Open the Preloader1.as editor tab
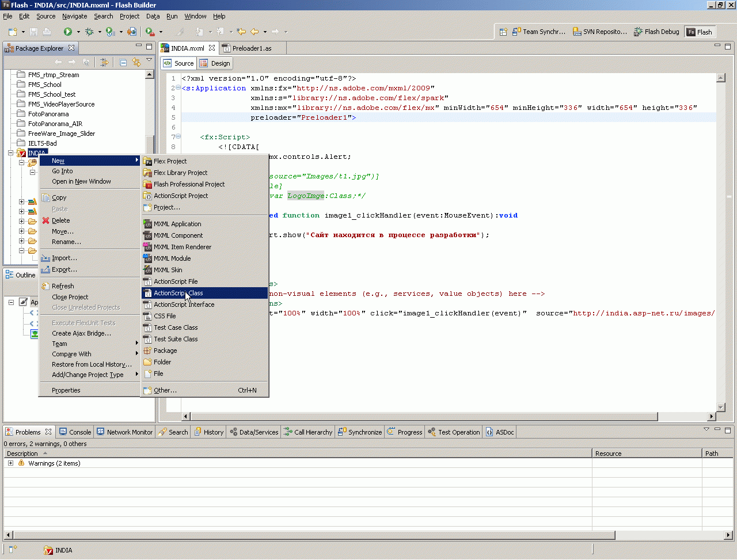The height and width of the screenshot is (560, 737). [x=252, y=48]
